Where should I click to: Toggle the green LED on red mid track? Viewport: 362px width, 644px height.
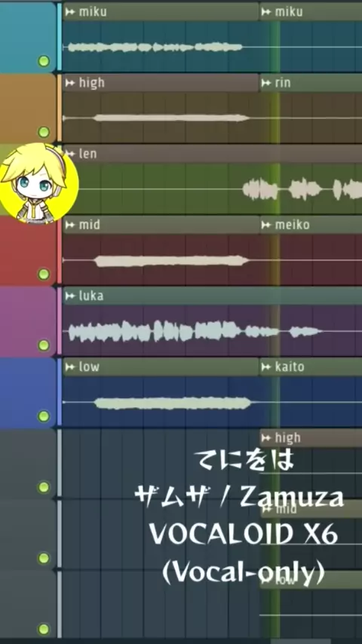click(44, 274)
